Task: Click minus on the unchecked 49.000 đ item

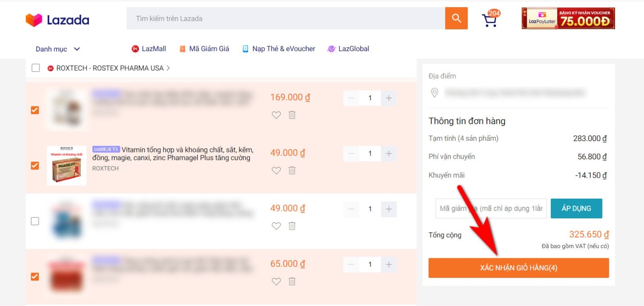Action: tap(351, 209)
